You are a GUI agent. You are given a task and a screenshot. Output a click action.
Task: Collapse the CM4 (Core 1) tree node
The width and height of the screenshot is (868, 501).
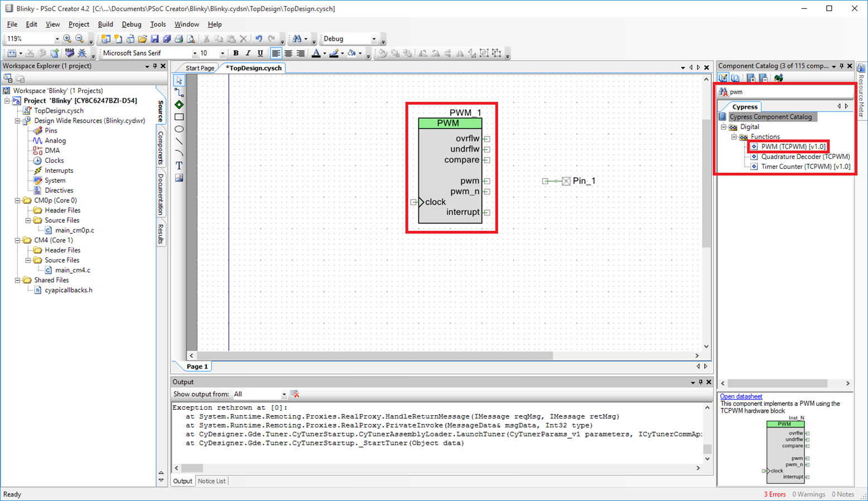click(18, 240)
